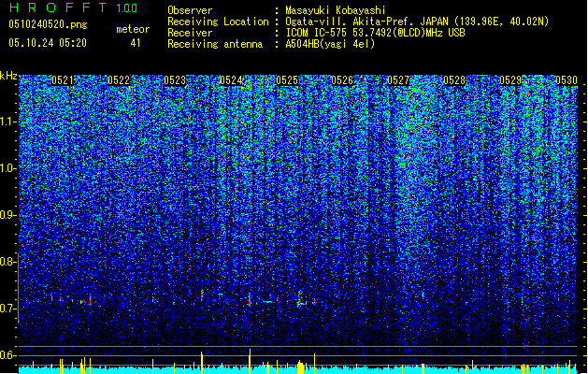The width and height of the screenshot is (588, 374).
Task: Click the HROFFT 1.0.0 title text
Action: click(x=73, y=7)
